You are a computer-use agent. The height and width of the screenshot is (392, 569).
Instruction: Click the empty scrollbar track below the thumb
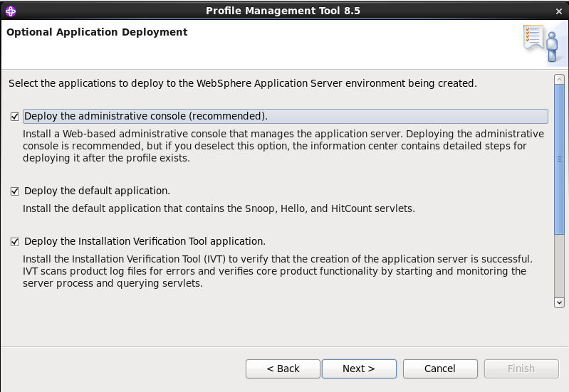click(x=559, y=267)
